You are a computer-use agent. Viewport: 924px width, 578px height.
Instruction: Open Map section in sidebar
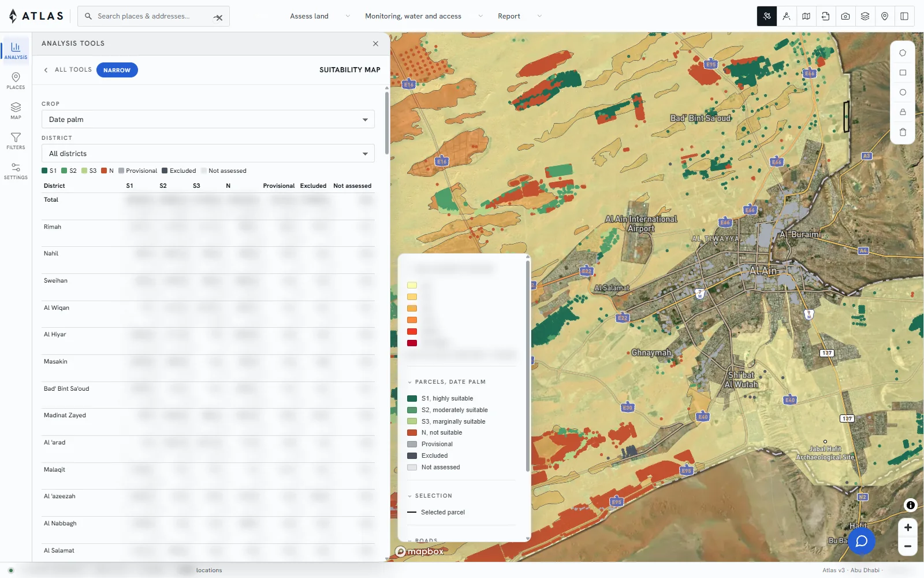point(16,111)
